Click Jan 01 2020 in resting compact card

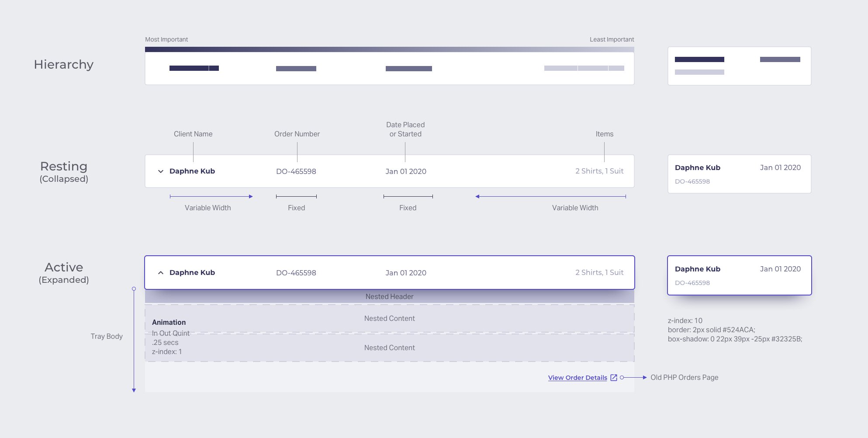click(x=780, y=167)
